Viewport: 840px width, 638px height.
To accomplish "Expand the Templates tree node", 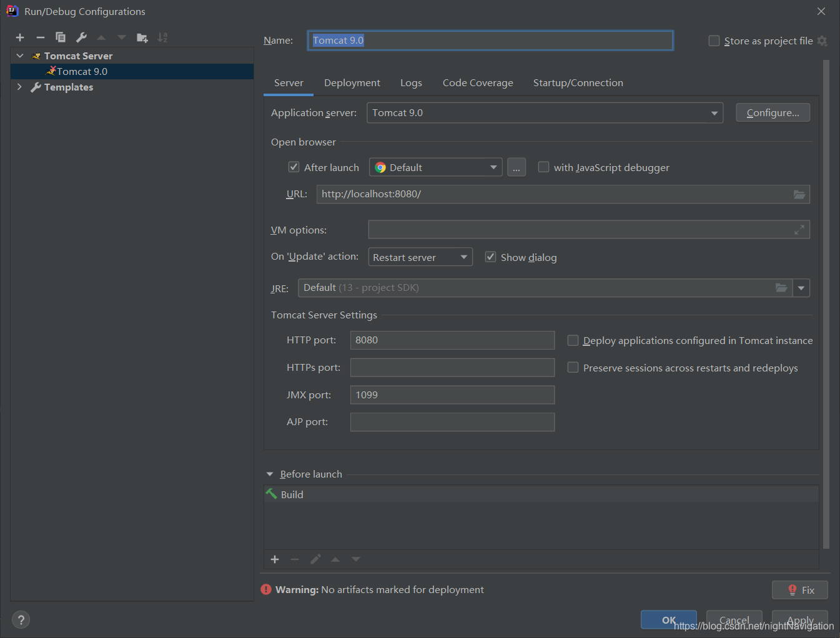I will 20,87.
